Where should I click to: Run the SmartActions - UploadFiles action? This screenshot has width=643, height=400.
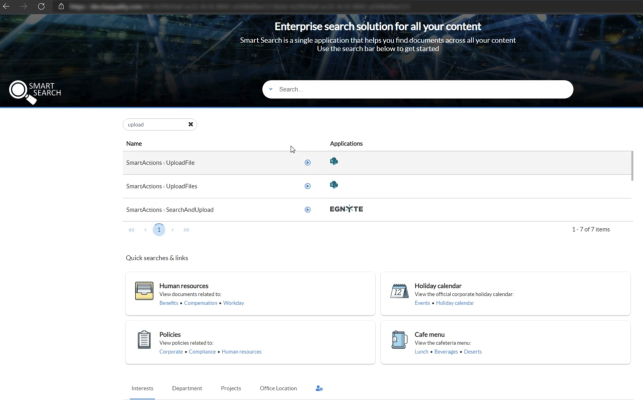tap(307, 186)
